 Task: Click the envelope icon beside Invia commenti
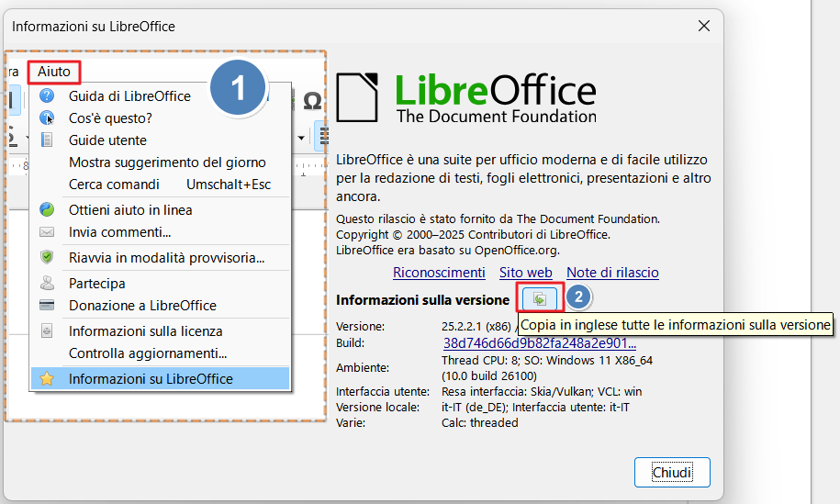click(x=48, y=232)
